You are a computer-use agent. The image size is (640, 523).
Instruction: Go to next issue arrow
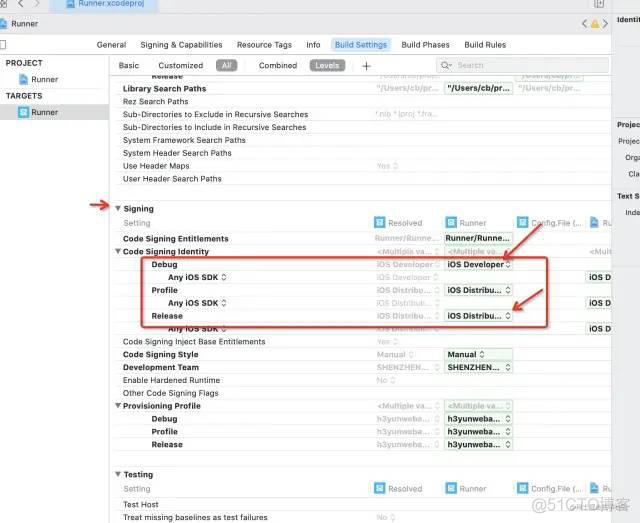click(605, 24)
